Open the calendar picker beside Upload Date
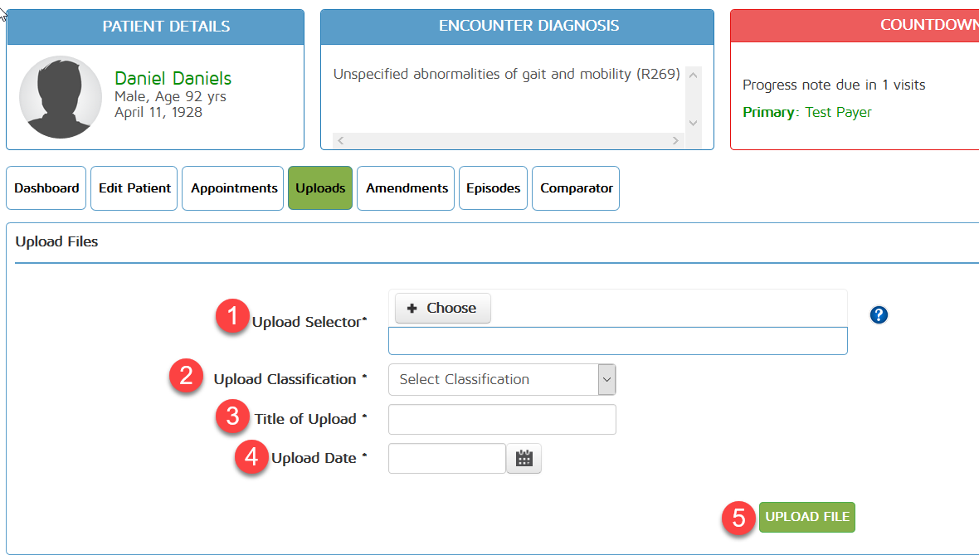 point(524,458)
